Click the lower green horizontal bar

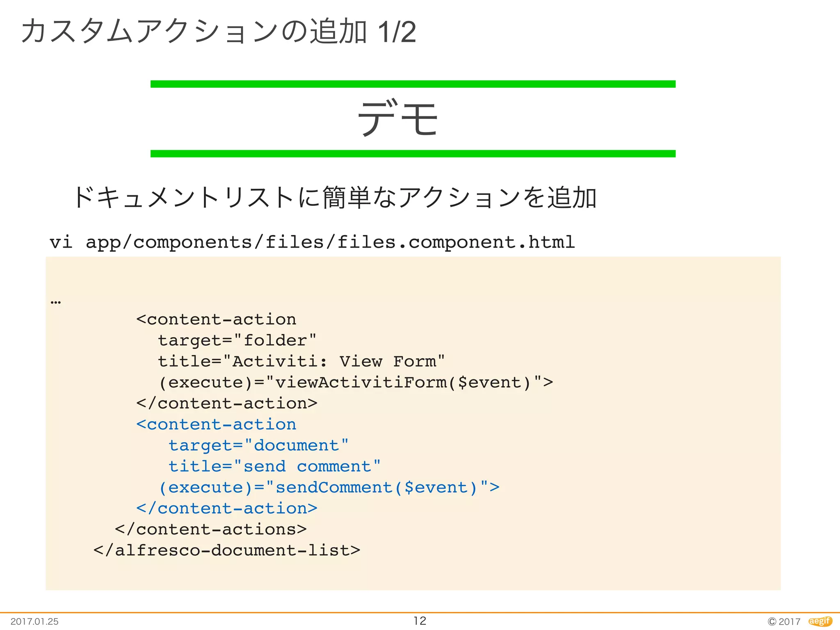[x=413, y=154]
